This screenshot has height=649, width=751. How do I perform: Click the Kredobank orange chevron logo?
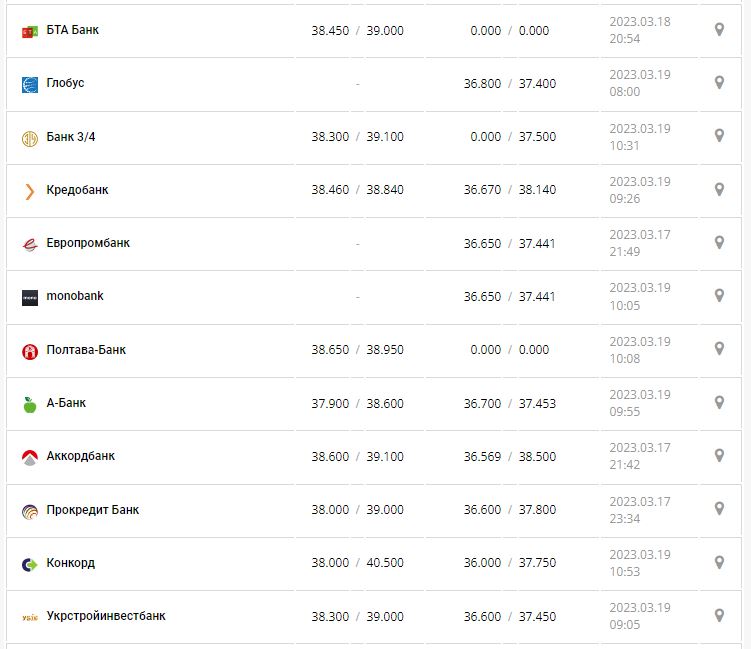(29, 191)
